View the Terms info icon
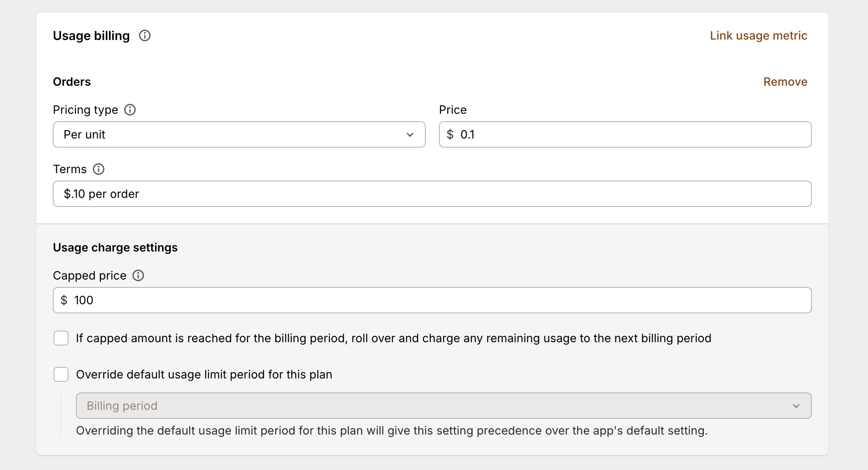 pos(98,169)
